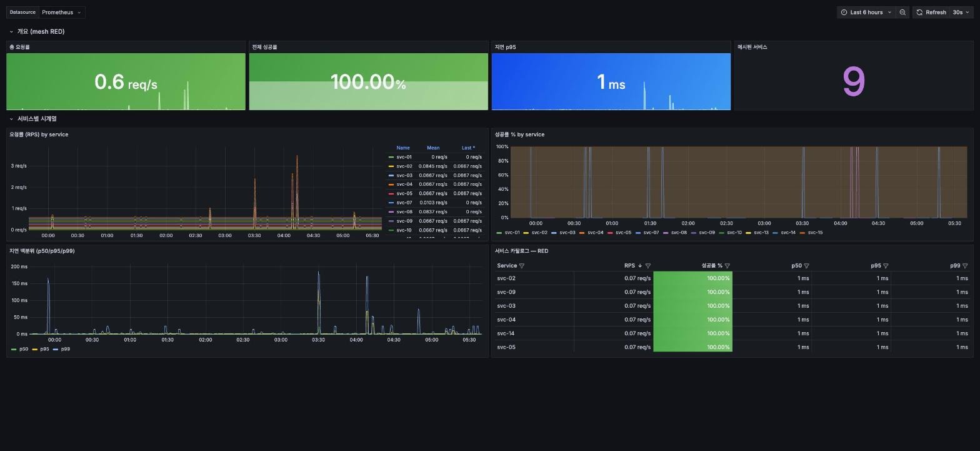980x451 pixels.
Task: Toggle svc-09 series in RPS legend
Action: coord(404,221)
